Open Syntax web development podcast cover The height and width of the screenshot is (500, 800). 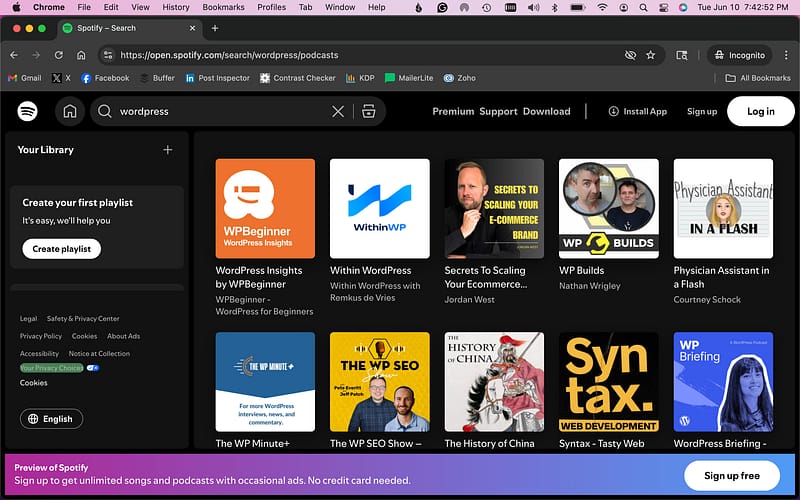pyautogui.click(x=609, y=382)
